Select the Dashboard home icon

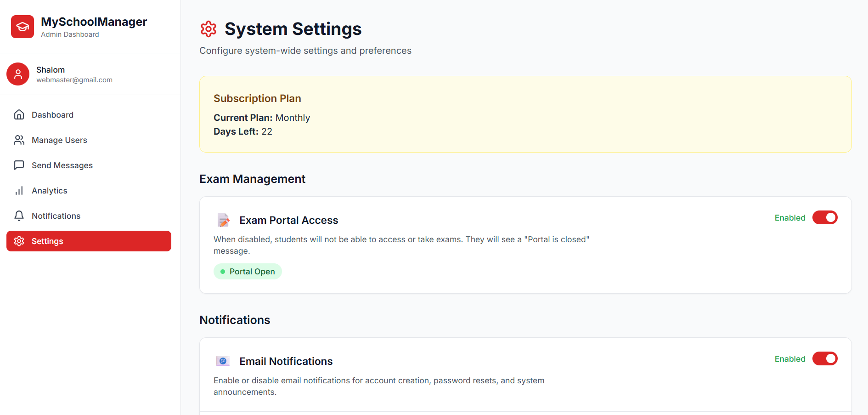pyautogui.click(x=19, y=114)
